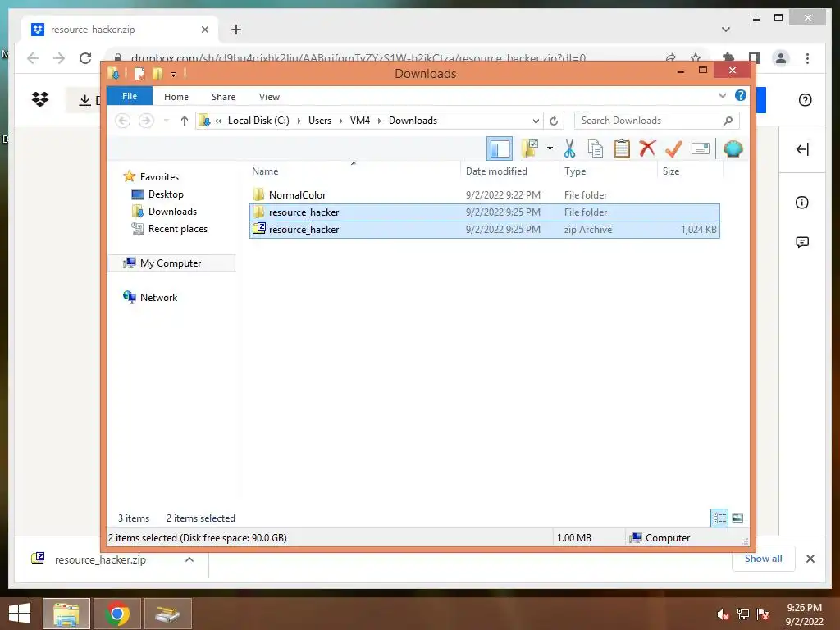Open recent locations dropdown arrow
This screenshot has height=630, width=840.
(166, 121)
